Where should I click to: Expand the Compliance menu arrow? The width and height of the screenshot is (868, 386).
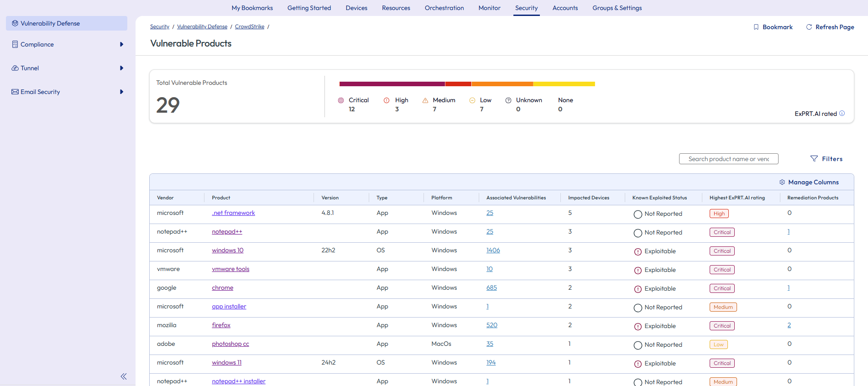pos(121,44)
